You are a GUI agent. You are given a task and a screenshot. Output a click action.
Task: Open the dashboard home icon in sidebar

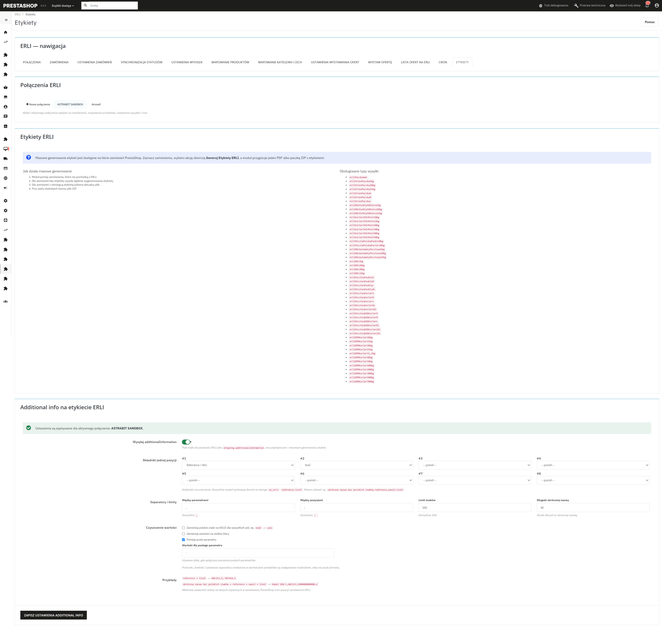pos(5,32)
